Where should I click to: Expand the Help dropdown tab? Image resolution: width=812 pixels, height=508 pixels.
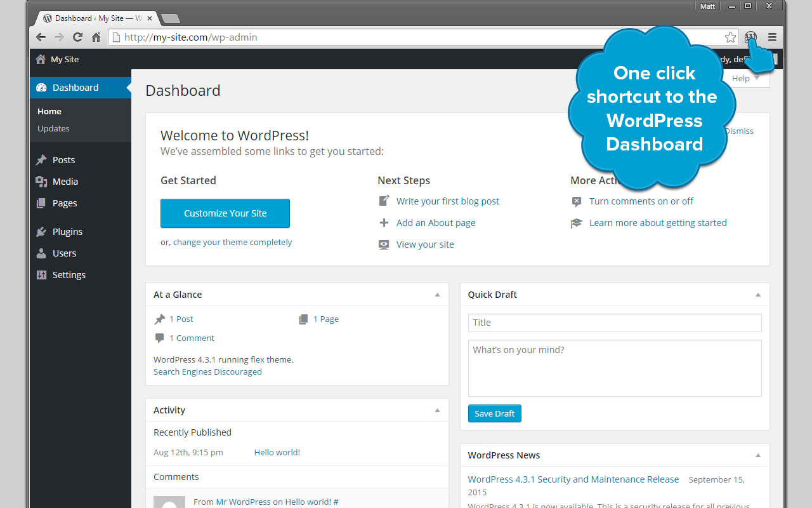coord(746,78)
